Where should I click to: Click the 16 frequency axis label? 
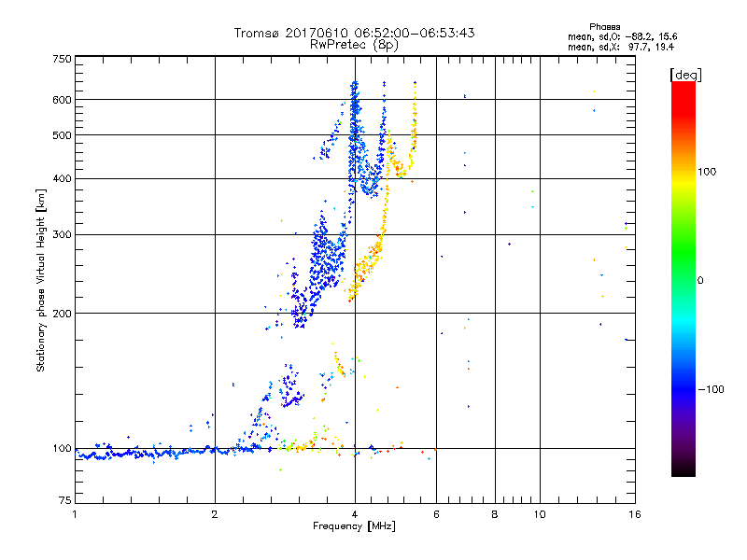click(635, 514)
